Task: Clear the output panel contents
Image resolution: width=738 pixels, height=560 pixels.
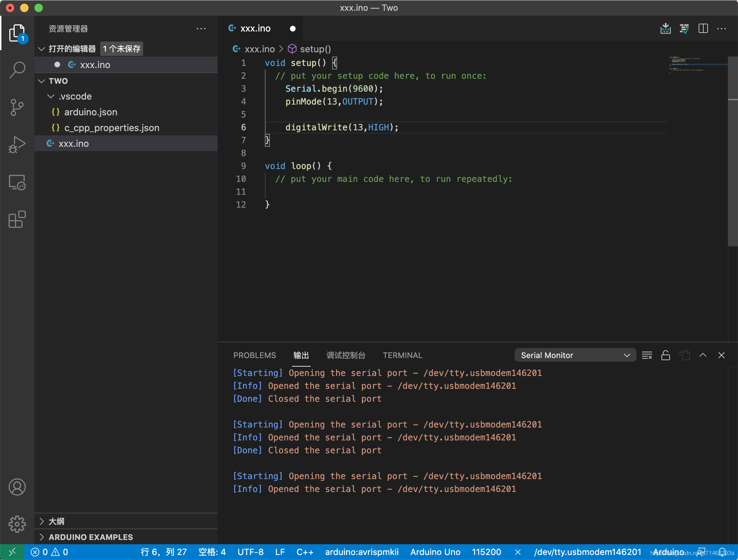Action: [647, 355]
